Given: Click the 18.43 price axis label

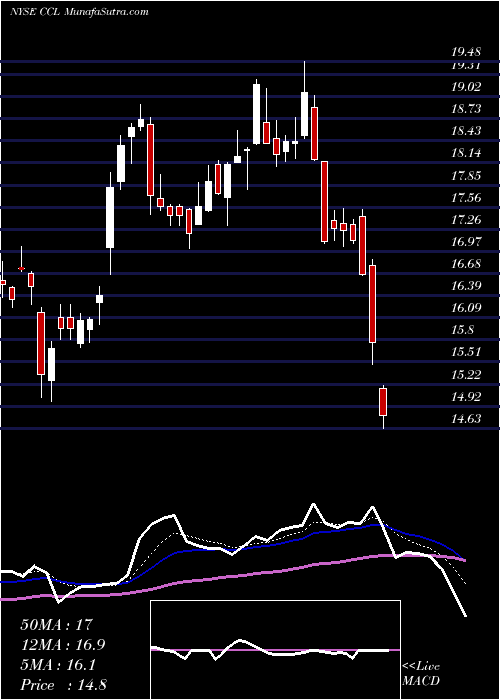Looking at the screenshot, I should pyautogui.click(x=466, y=131).
